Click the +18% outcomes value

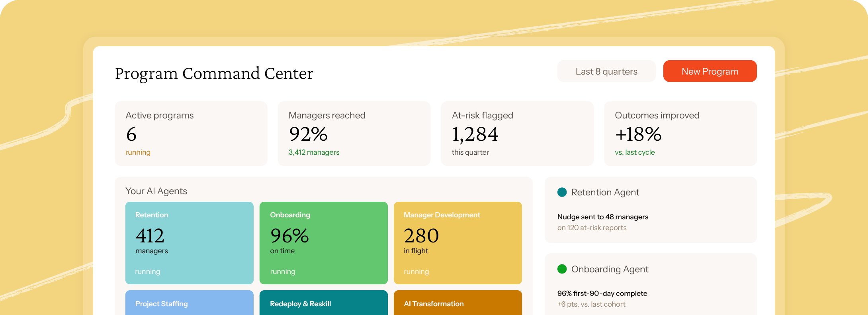click(638, 134)
